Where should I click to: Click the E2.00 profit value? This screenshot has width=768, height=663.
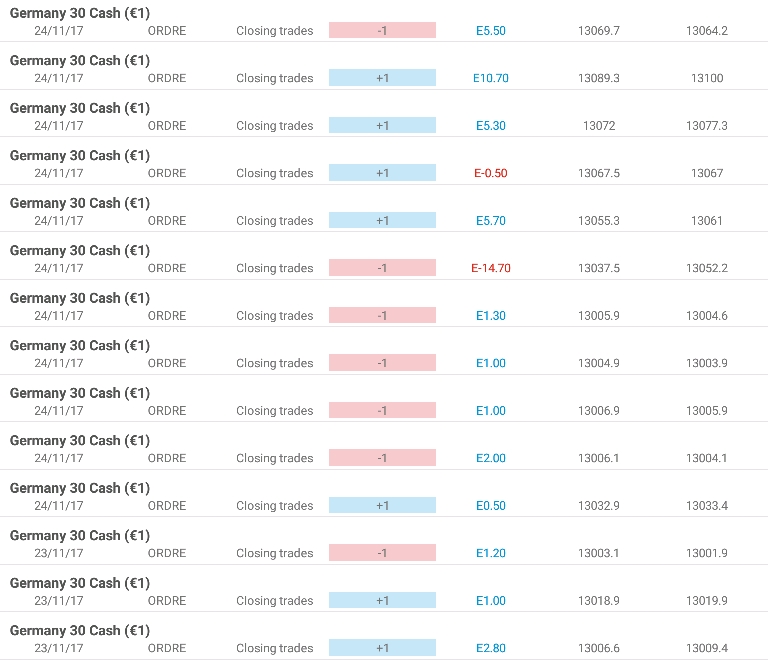pyautogui.click(x=490, y=458)
